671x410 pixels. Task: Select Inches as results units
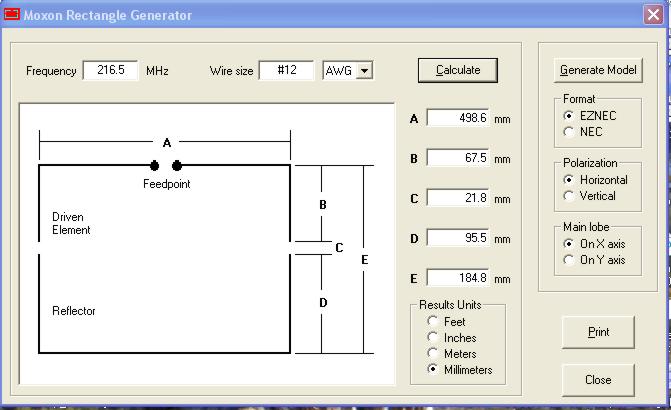(x=433, y=338)
